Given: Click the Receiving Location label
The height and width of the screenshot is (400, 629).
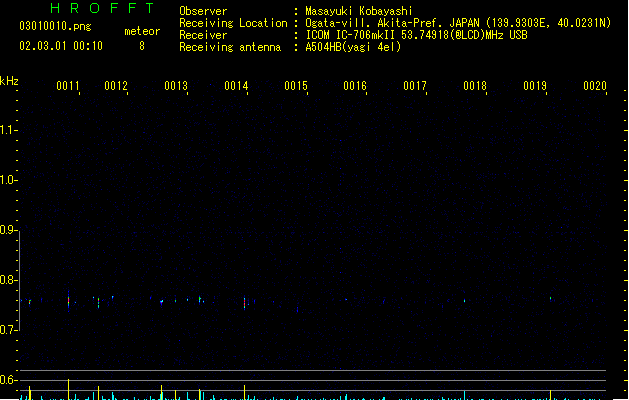Looking at the screenshot, I should coord(233,23).
